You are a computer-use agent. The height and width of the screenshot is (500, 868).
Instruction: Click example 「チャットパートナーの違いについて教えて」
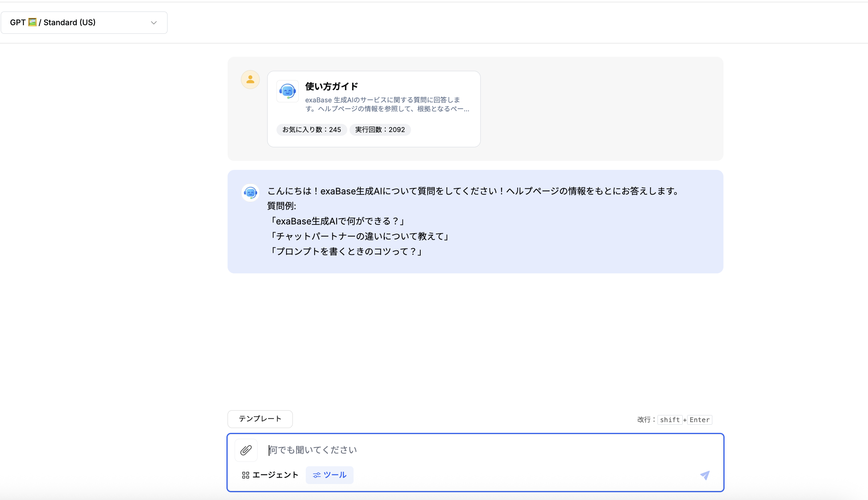point(360,237)
